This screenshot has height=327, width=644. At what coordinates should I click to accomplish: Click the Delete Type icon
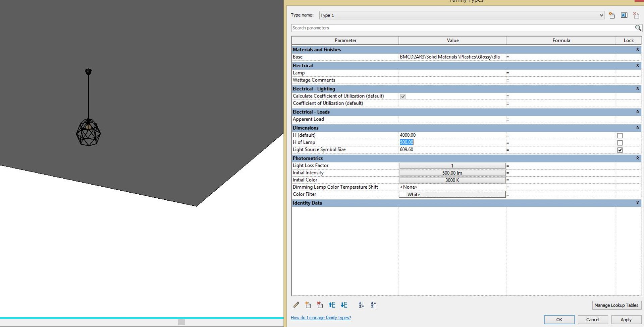pyautogui.click(x=636, y=15)
